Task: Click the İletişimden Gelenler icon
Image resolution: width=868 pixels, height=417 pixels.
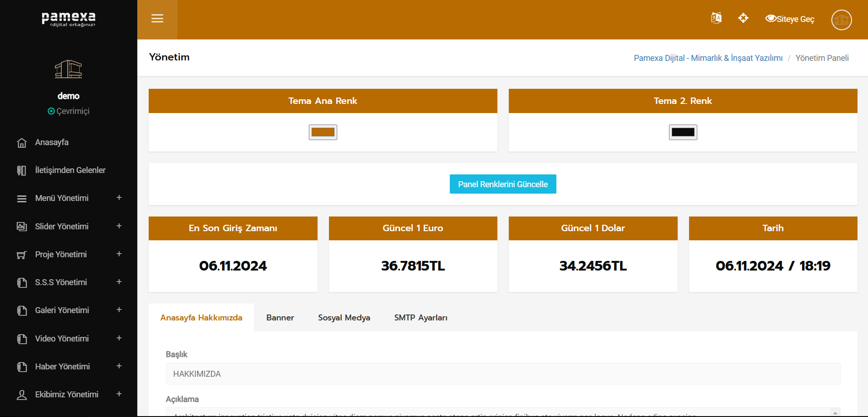Action: click(x=22, y=171)
